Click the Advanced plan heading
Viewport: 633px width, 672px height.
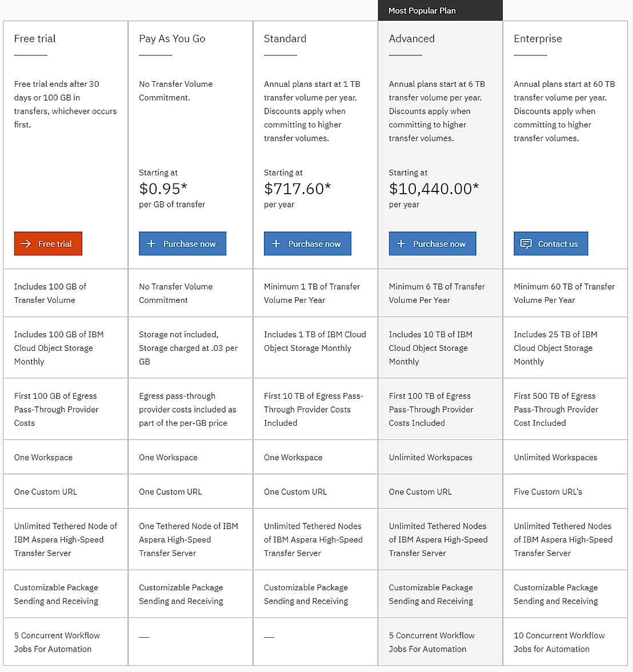tap(411, 39)
